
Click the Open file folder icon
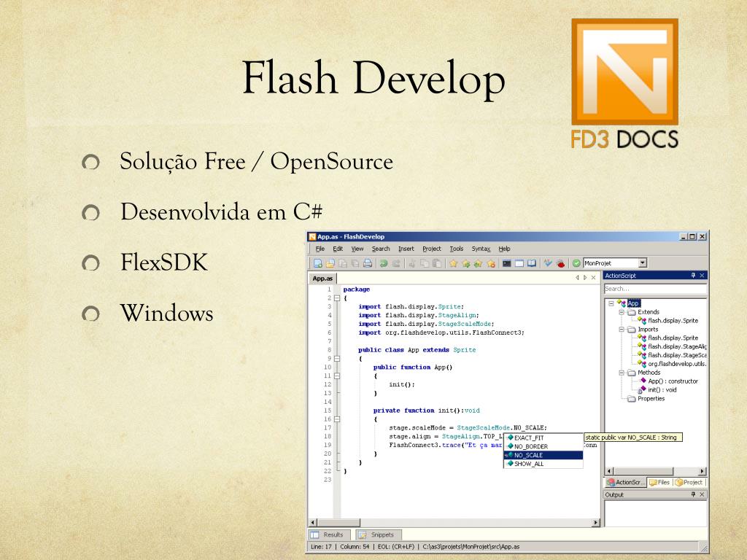[x=330, y=263]
